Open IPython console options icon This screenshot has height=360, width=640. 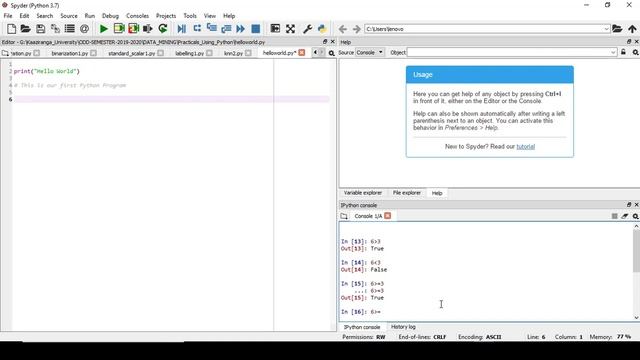point(636,216)
